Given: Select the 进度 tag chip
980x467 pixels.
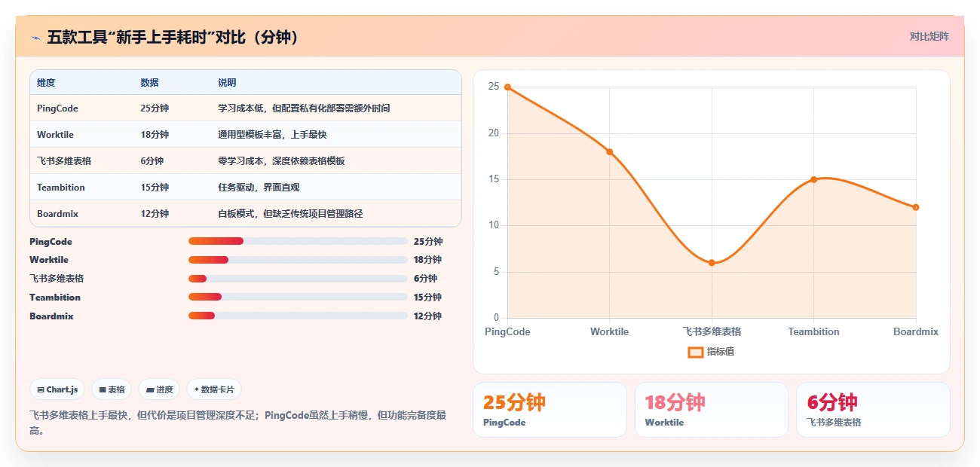Looking at the screenshot, I should point(159,389).
